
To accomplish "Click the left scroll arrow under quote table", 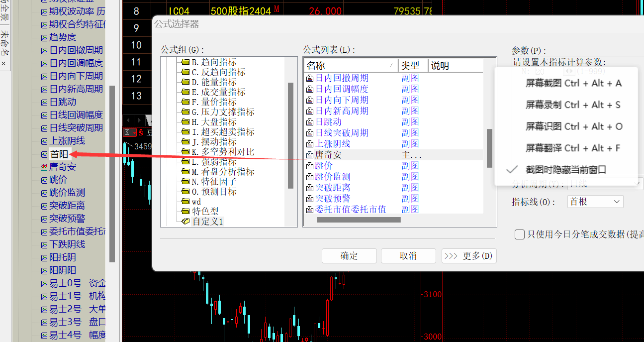I will [129, 120].
